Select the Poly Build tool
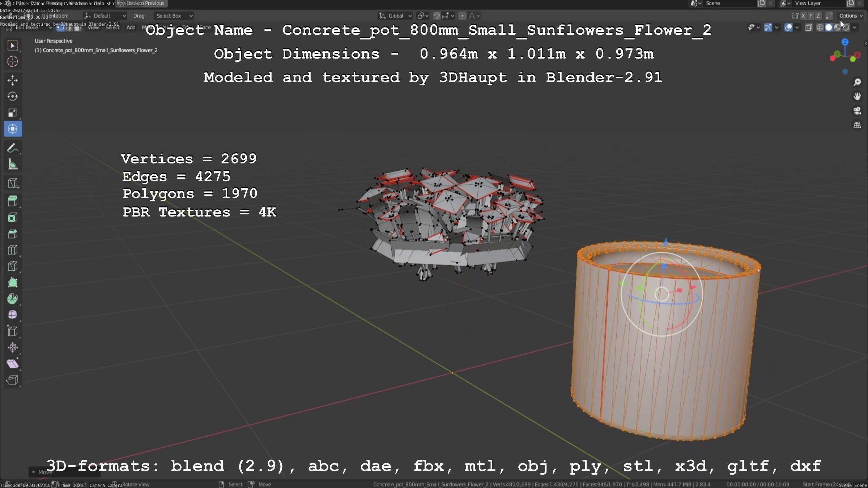 click(x=13, y=282)
